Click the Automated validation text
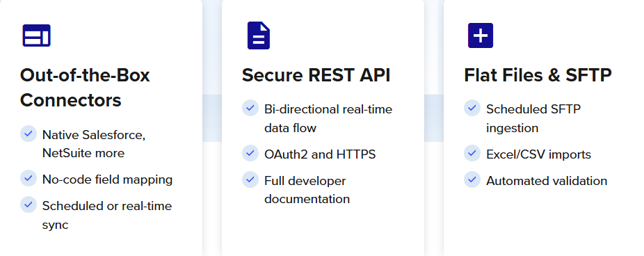Image resolution: width=644 pixels, height=256 pixels. [547, 181]
